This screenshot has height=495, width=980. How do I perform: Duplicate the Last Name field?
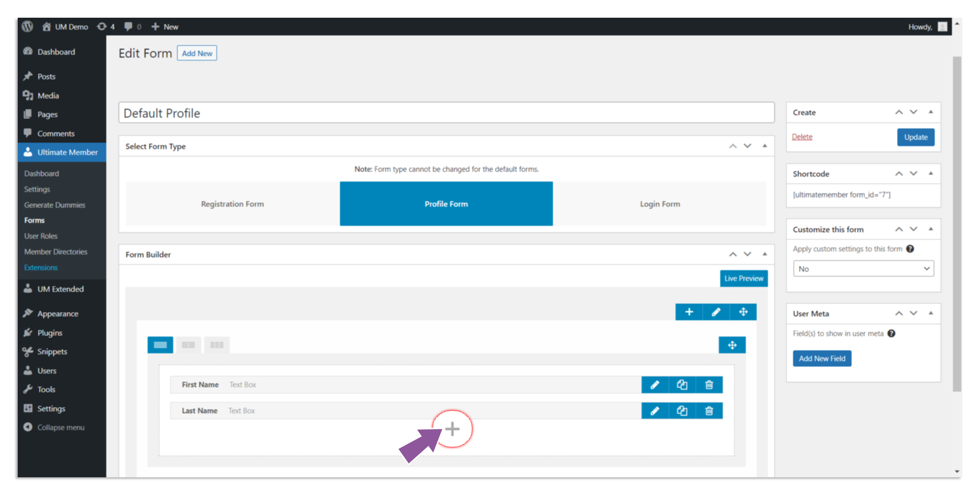click(x=682, y=410)
